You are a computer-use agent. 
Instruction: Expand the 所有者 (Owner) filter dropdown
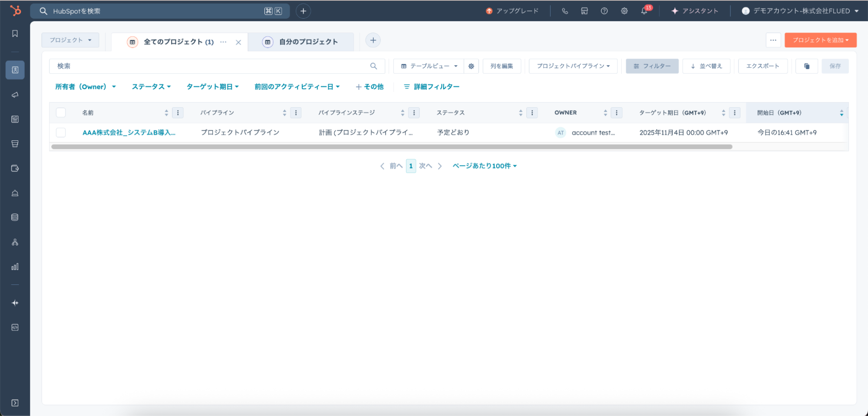[x=86, y=87]
